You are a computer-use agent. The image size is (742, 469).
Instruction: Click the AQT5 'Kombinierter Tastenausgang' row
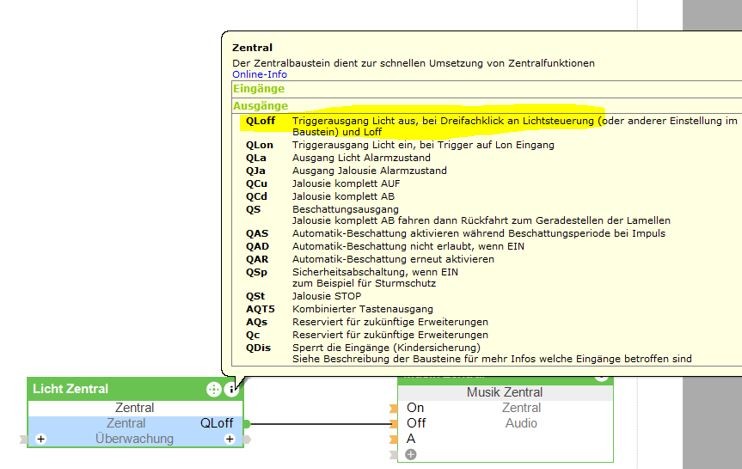point(339,309)
